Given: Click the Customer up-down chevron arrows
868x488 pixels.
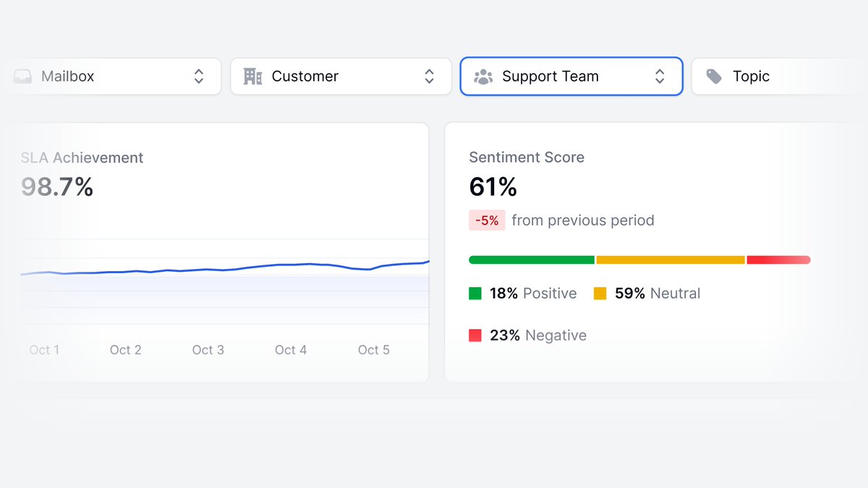Looking at the screenshot, I should tap(429, 77).
